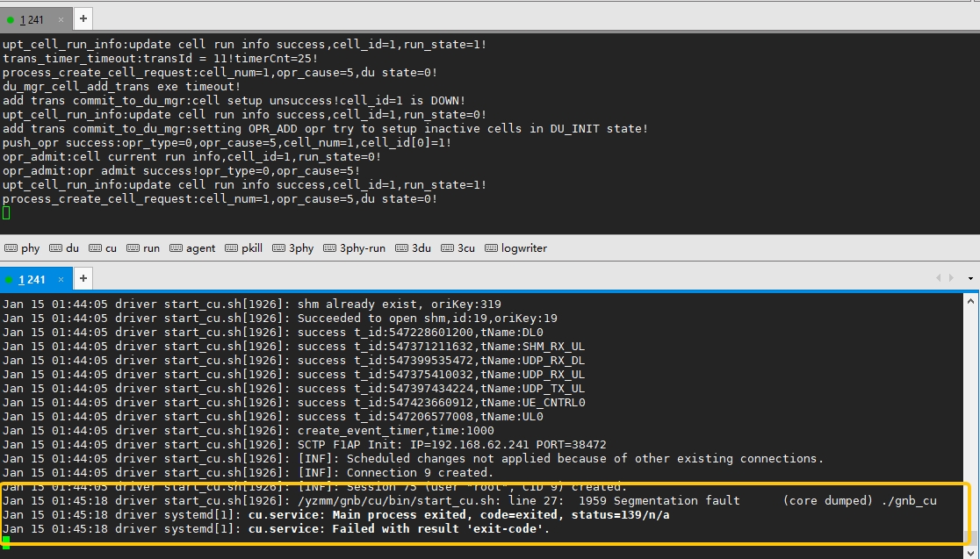Launch the '3phy-run' quick command

pyautogui.click(x=354, y=248)
